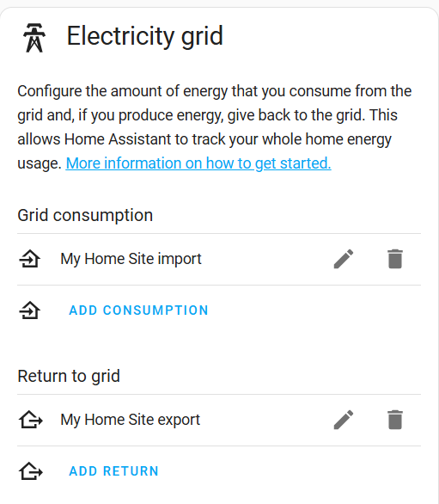Click the ADD RETURN button
Screen dimensions: 439x504
coord(113,471)
